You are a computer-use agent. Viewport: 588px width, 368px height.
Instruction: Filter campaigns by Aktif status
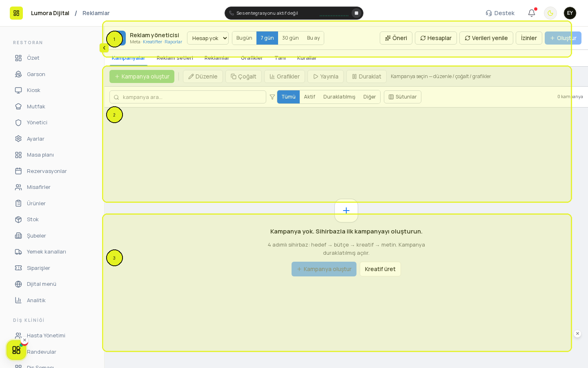pos(309,97)
